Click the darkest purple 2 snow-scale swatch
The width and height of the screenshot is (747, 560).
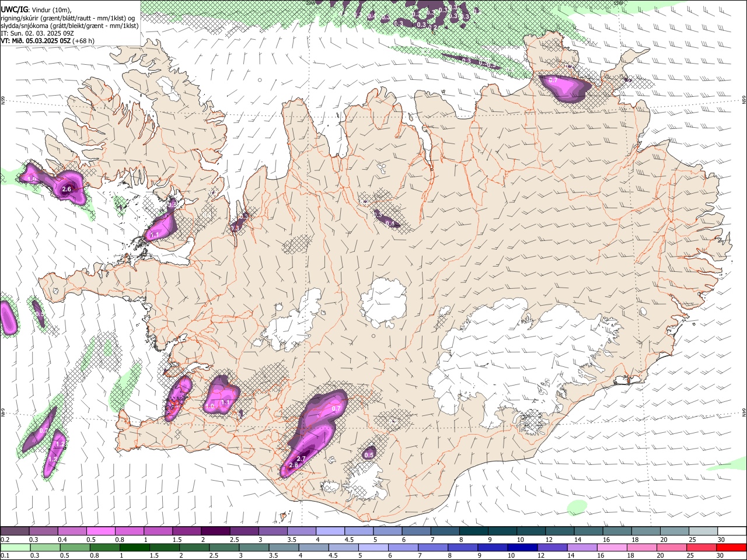(215, 531)
